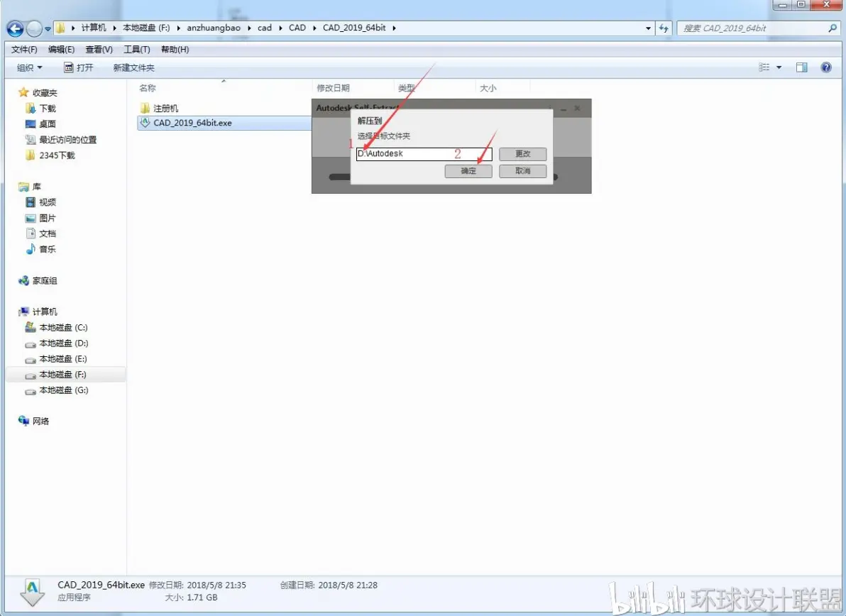Open 本地磁盘 (G:) in the sidebar
Image resolution: width=846 pixels, height=616 pixels.
tap(63, 390)
